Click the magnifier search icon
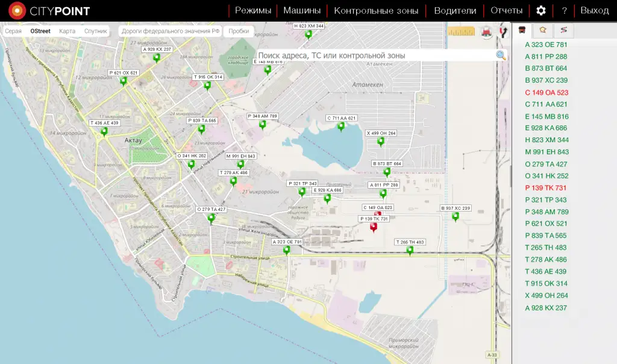This screenshot has height=364, width=617. point(501,55)
